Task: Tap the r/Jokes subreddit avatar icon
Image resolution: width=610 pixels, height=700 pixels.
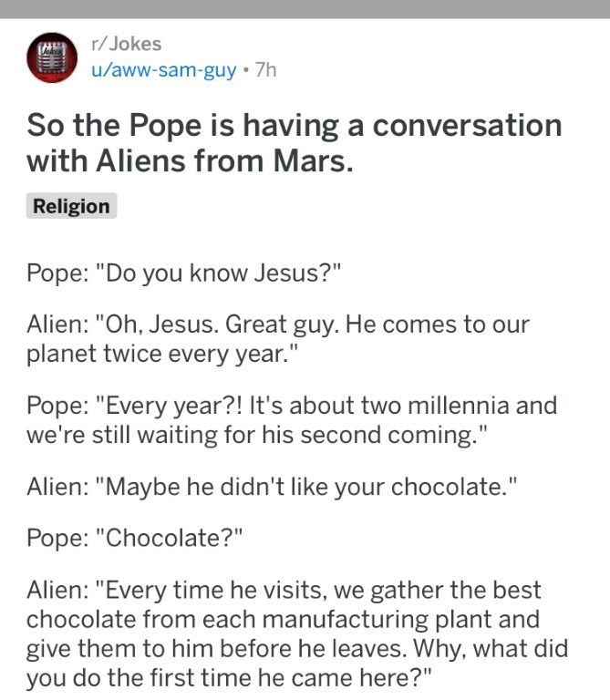Action: [52, 57]
